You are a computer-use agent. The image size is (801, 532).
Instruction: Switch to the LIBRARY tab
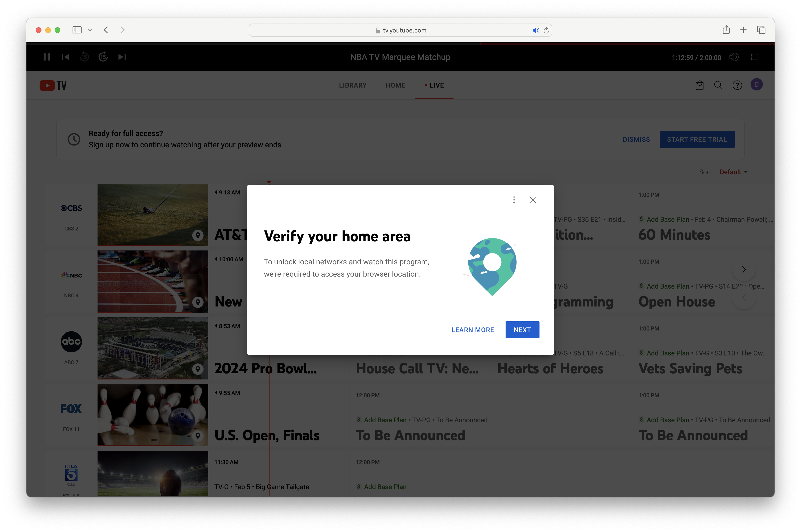click(353, 85)
